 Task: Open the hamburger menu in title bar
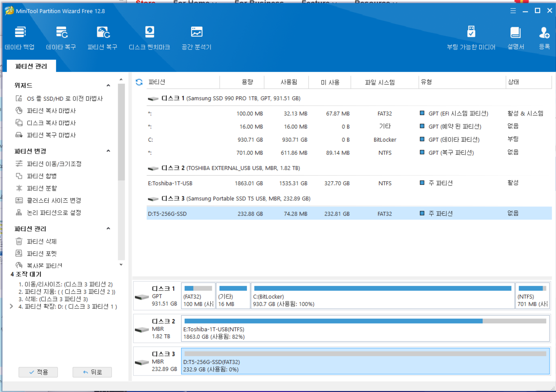[x=513, y=11]
